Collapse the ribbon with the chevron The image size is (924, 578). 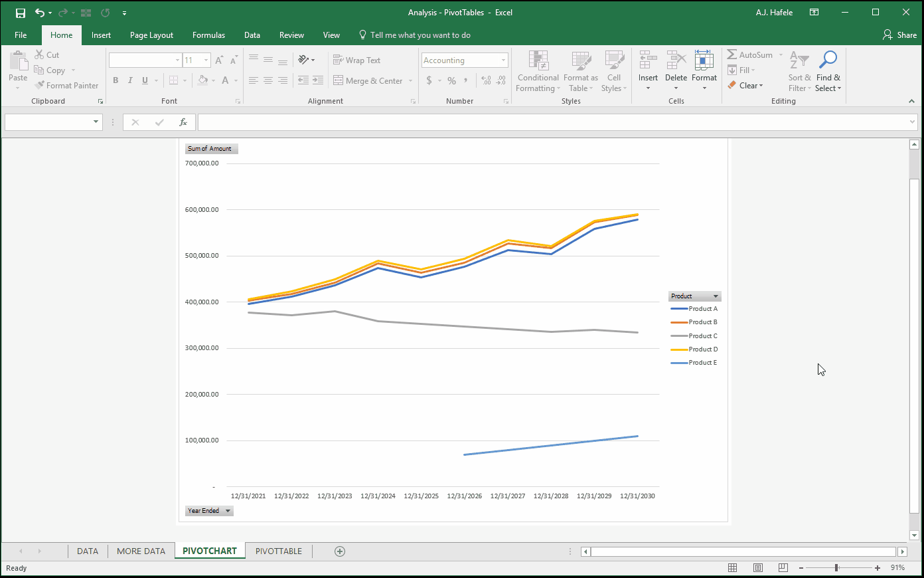point(911,101)
